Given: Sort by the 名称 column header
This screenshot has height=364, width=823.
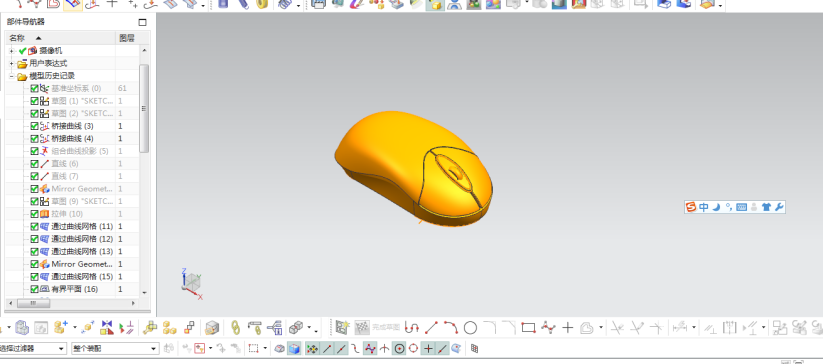Looking at the screenshot, I should 60,38.
